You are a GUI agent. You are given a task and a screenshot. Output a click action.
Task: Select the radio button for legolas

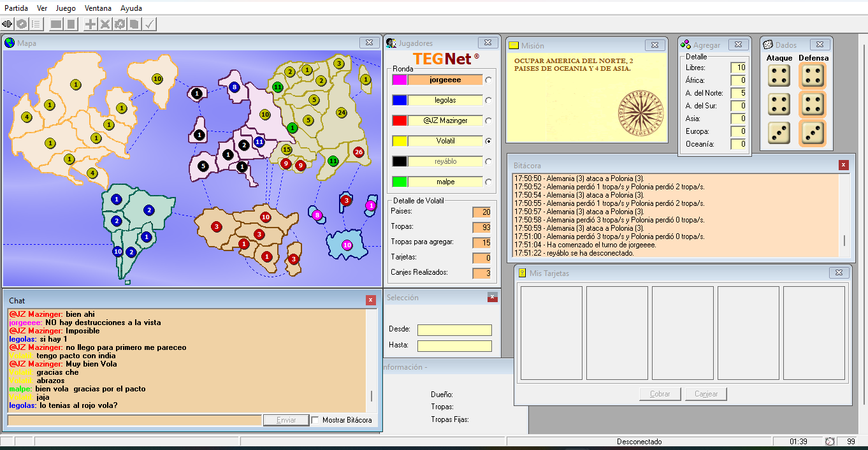(489, 100)
